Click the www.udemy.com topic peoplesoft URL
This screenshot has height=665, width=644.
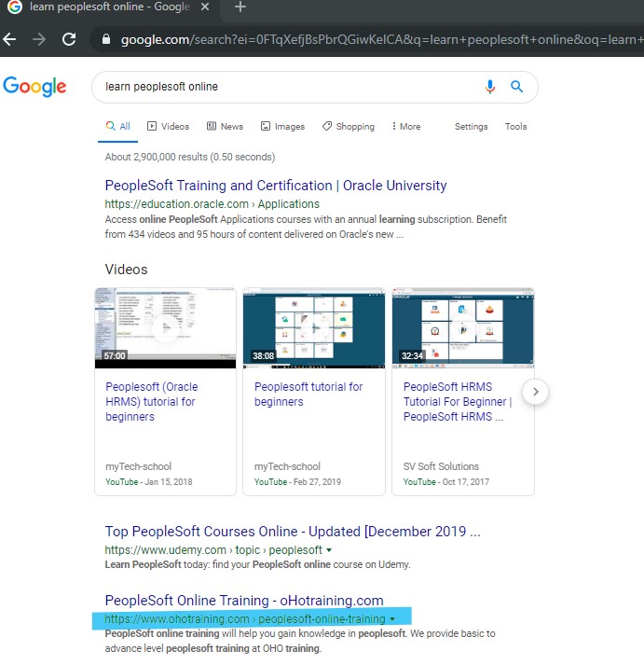213,550
